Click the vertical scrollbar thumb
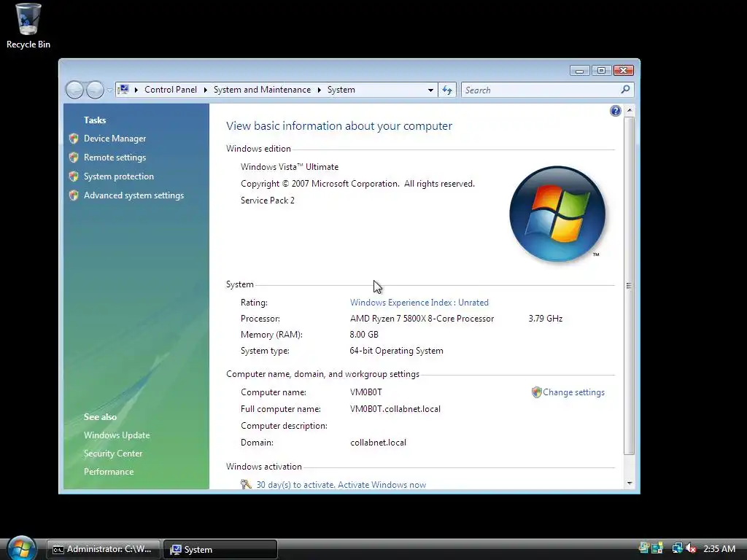 630,286
